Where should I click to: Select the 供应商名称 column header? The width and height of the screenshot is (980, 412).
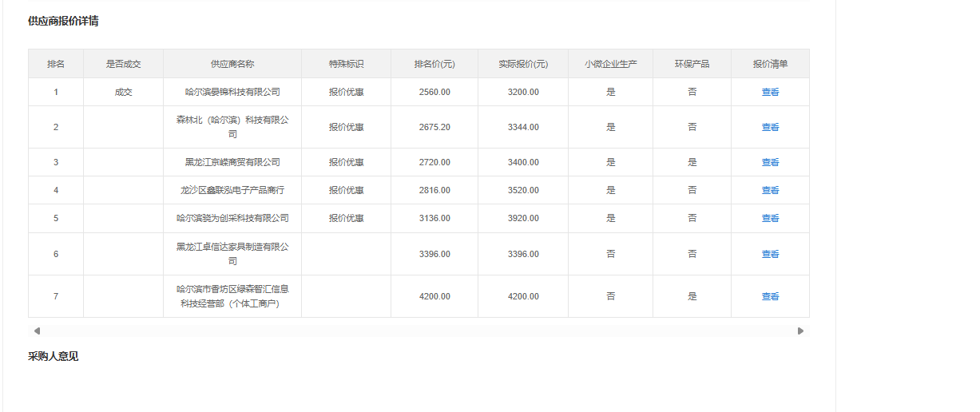232,64
